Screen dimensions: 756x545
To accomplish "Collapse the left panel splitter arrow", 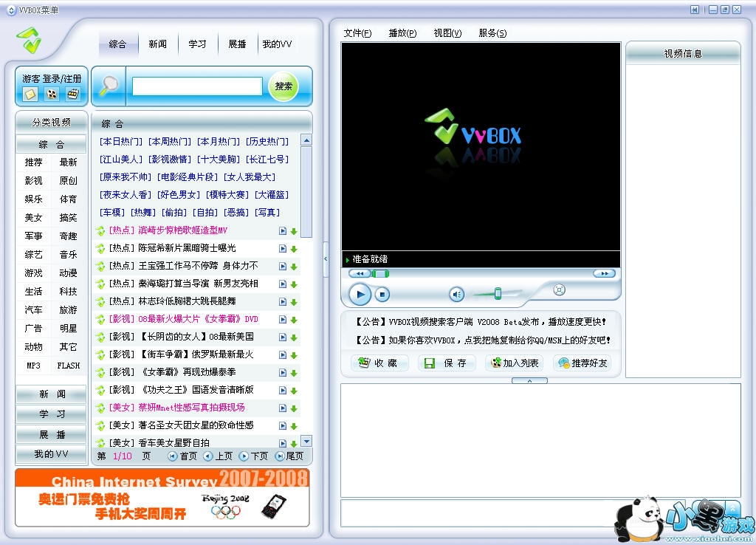I will 326,259.
